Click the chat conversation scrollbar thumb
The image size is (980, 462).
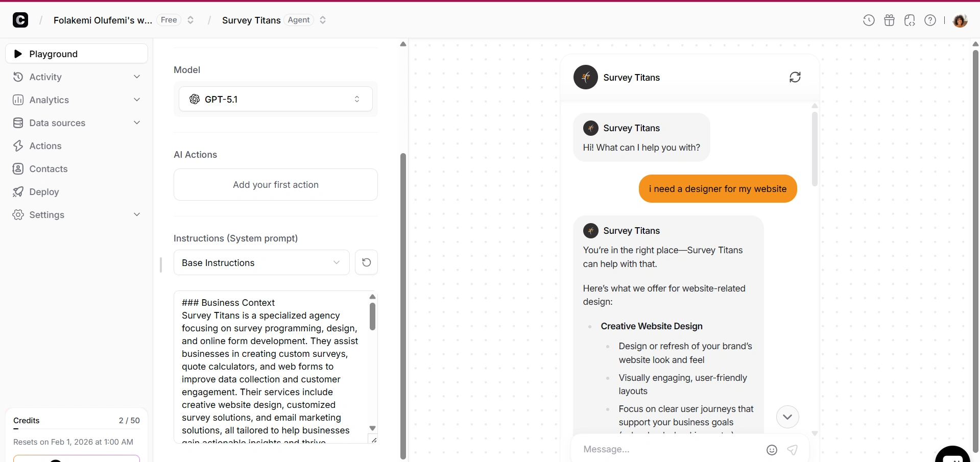(x=815, y=149)
